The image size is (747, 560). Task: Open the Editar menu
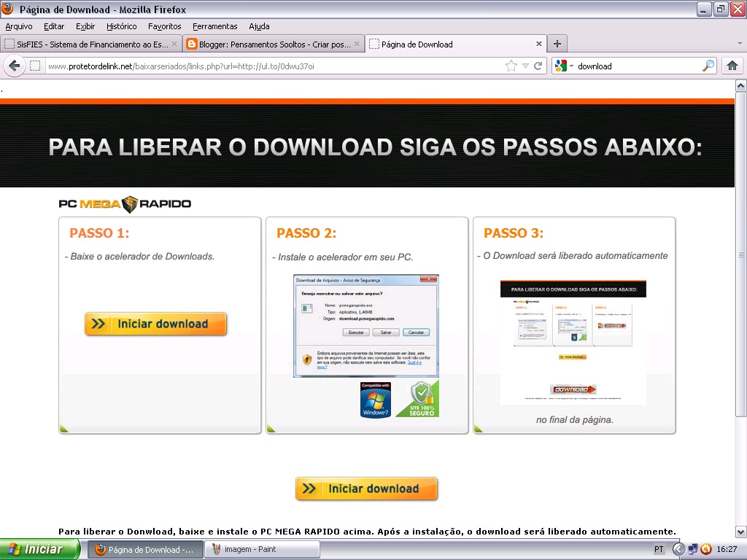pyautogui.click(x=54, y=26)
